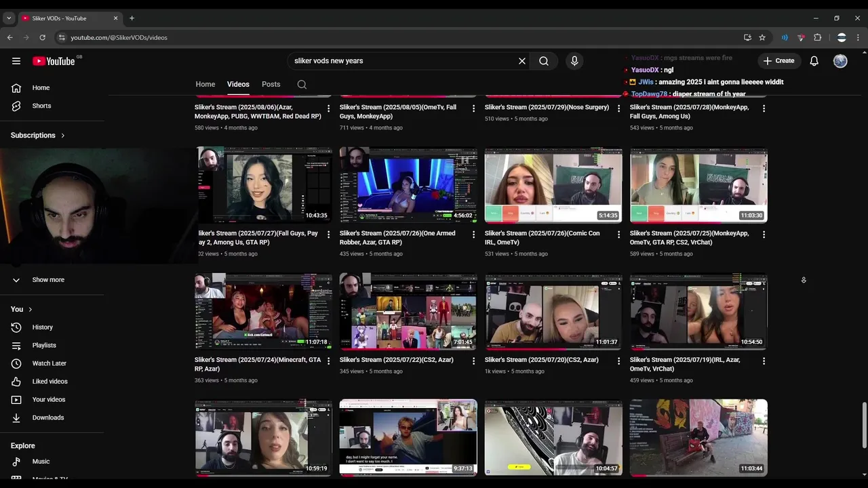
Task: Open the You section chevron
Action: [30, 309]
